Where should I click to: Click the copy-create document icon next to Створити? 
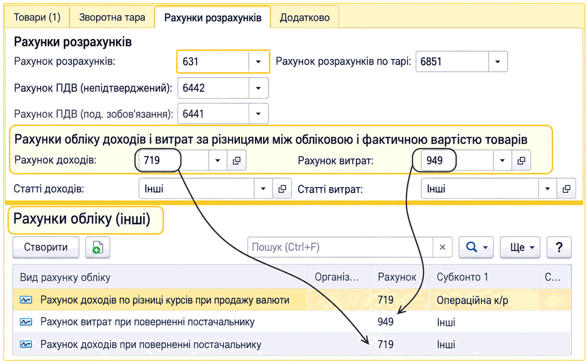click(x=97, y=247)
